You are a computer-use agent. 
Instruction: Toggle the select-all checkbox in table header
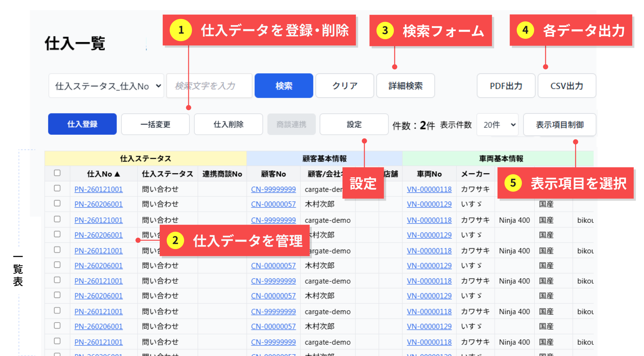tap(57, 173)
